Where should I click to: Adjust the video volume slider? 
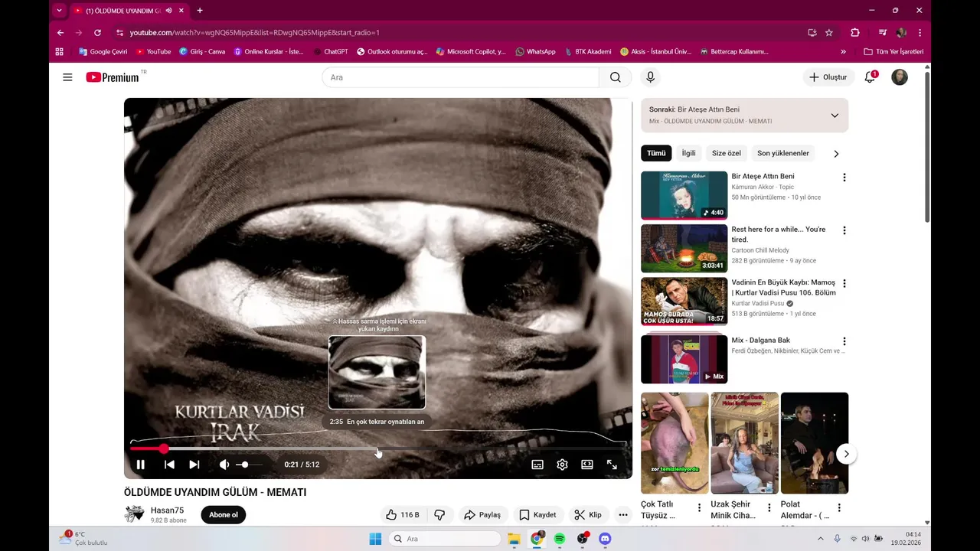click(248, 465)
